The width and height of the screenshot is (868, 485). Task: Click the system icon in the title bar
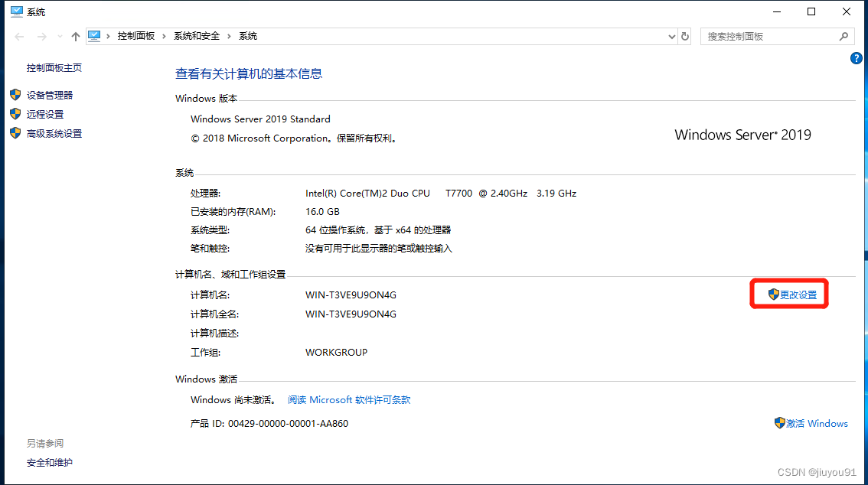coord(16,11)
